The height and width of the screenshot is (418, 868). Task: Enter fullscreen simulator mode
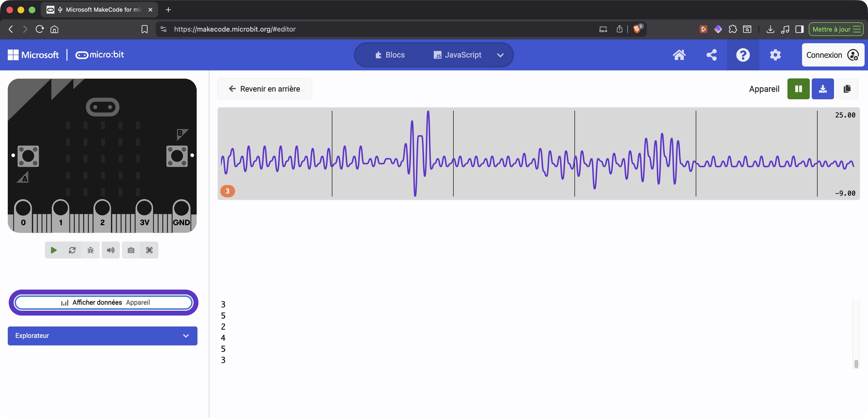click(x=149, y=250)
